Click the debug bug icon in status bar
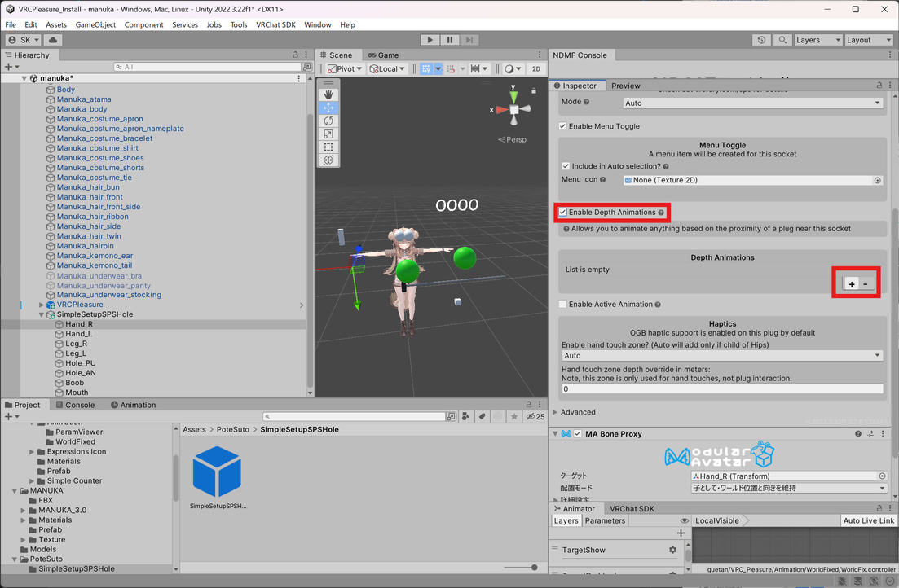 (842, 581)
